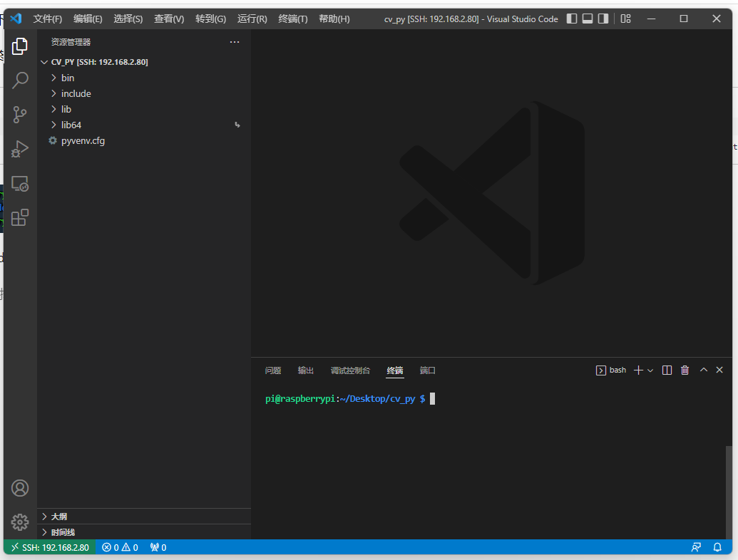The height and width of the screenshot is (560, 738).
Task: Open the Manage settings gear icon
Action: [19, 522]
